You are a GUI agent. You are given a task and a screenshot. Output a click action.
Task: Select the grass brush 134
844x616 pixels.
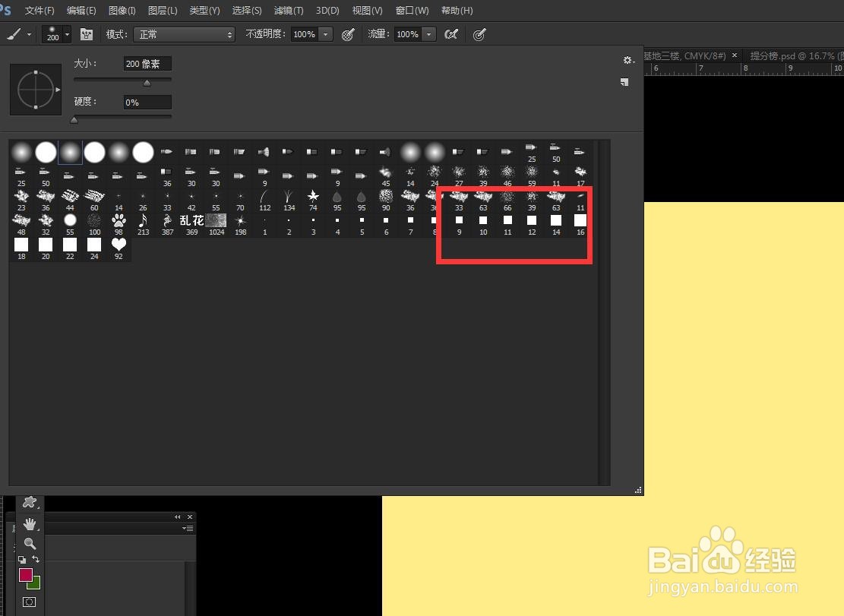[x=289, y=200]
